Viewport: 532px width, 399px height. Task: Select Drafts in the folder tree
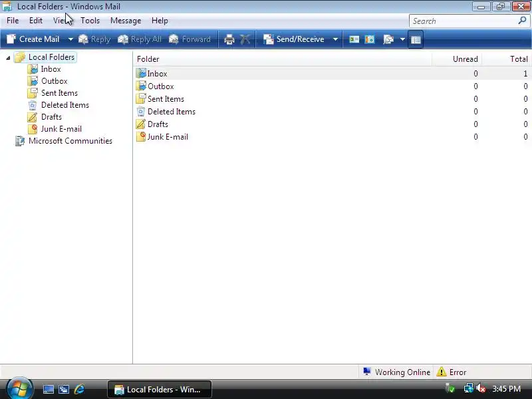52,117
